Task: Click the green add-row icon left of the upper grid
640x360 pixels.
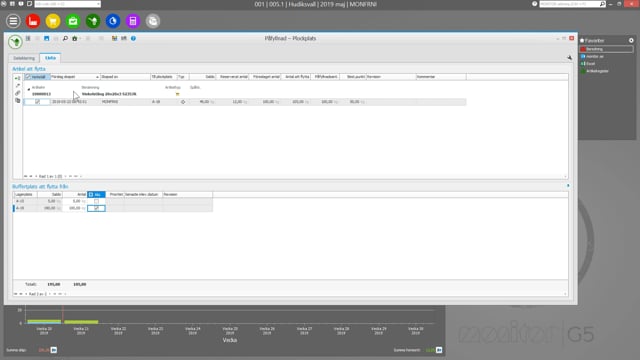Action: click(18, 78)
